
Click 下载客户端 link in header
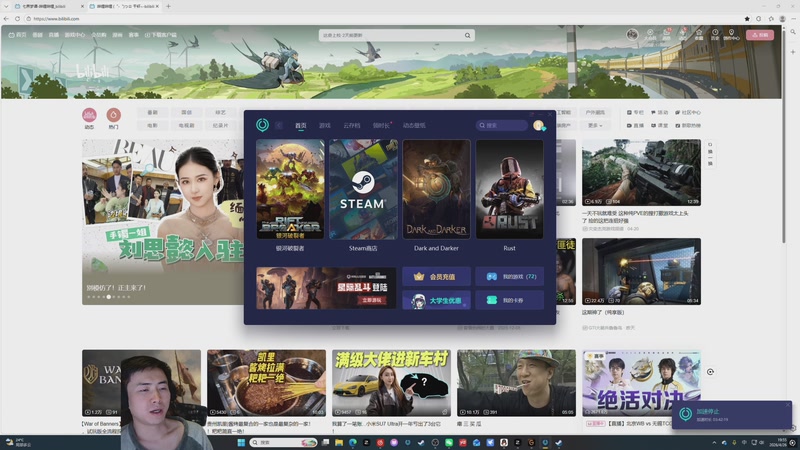pyautogui.click(x=161, y=35)
